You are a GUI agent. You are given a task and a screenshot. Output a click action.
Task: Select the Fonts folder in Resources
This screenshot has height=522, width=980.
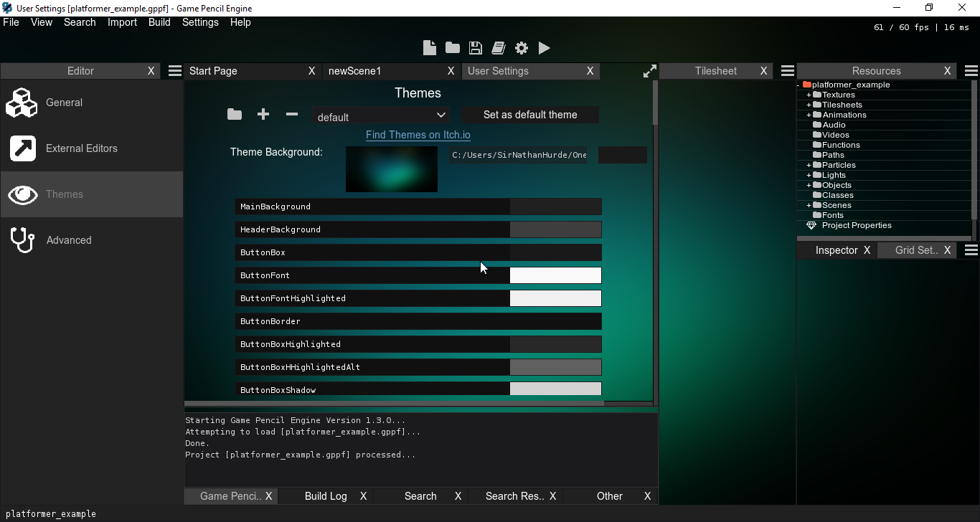[832, 215]
